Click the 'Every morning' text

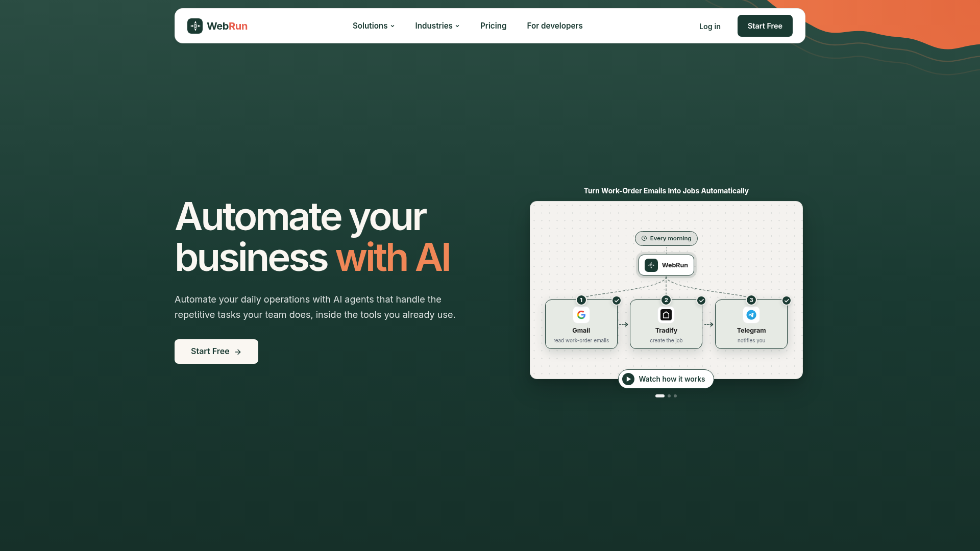(x=671, y=238)
